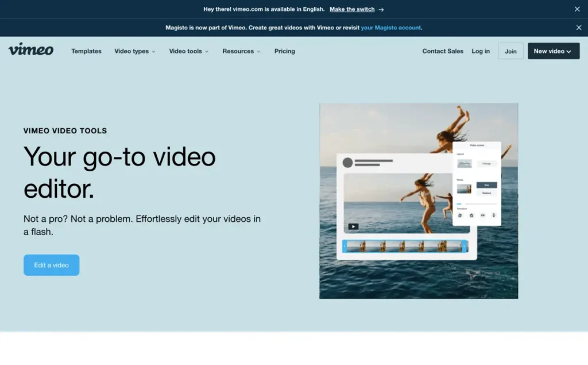
Task: Click the gray profile avatar circle in mockup
Action: [347, 163]
